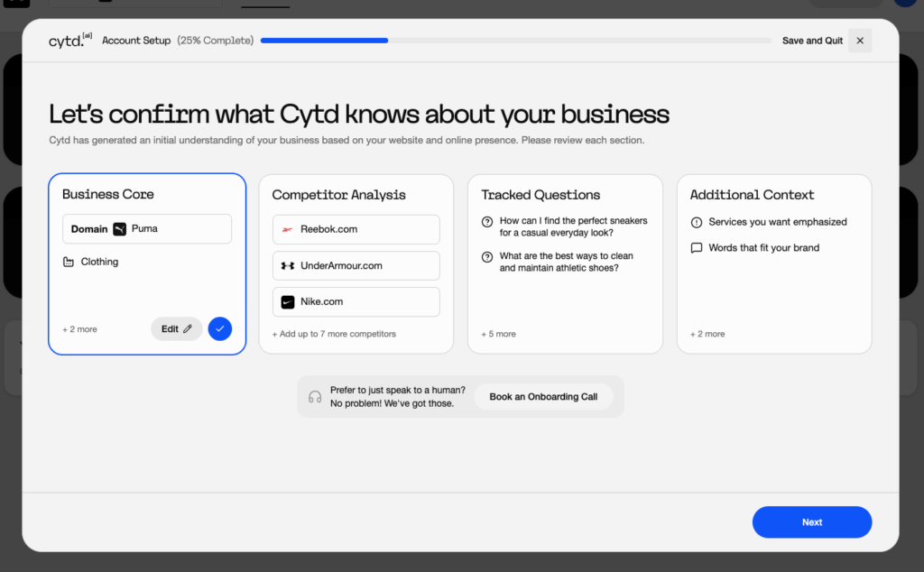Click the cytd logo in header

pyautogui.click(x=70, y=40)
